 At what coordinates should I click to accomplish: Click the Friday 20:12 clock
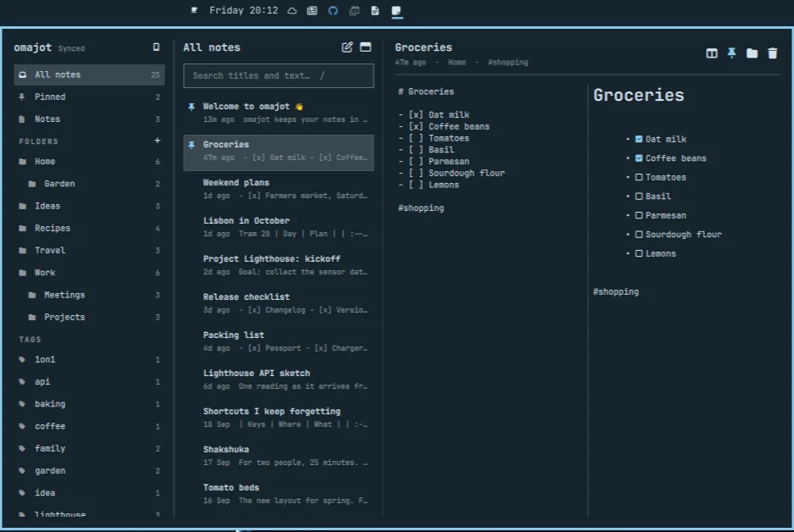point(243,10)
